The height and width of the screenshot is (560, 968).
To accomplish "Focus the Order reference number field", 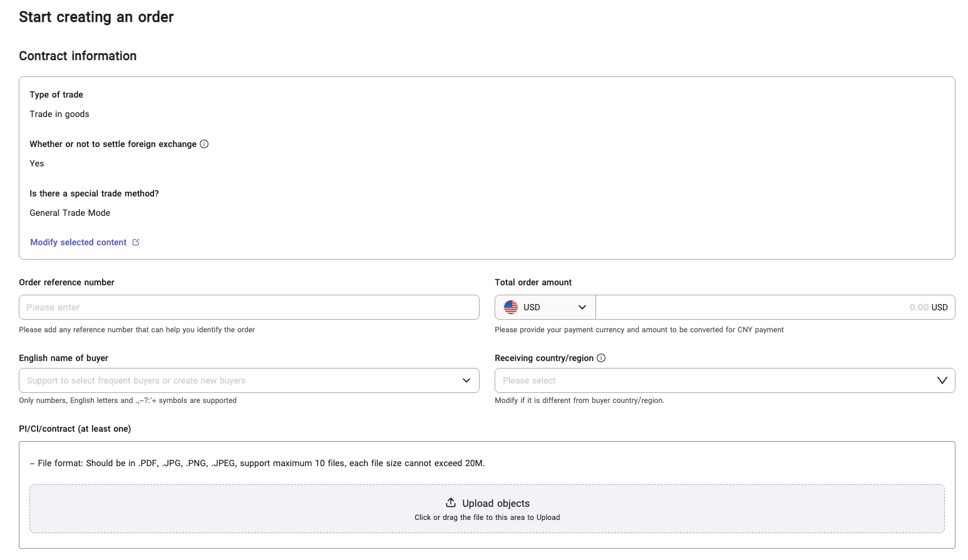I will pyautogui.click(x=249, y=307).
